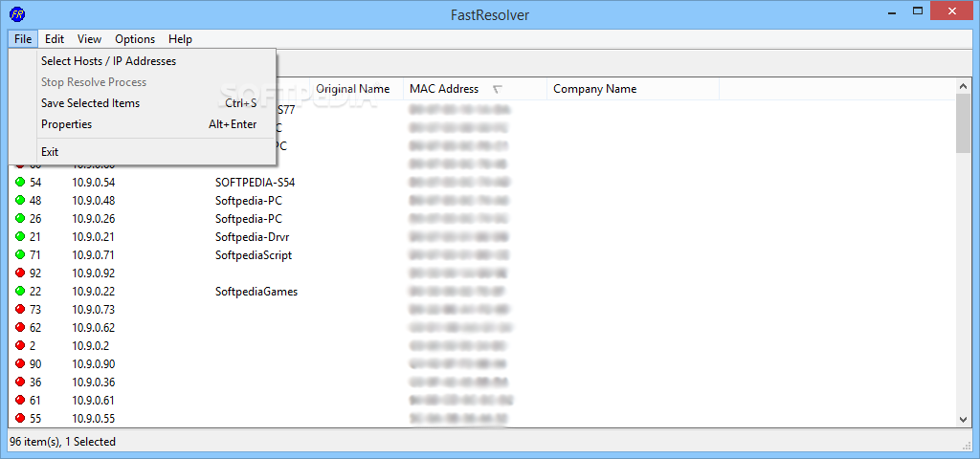
Task: Sort by the Company Name column header
Action: (634, 89)
